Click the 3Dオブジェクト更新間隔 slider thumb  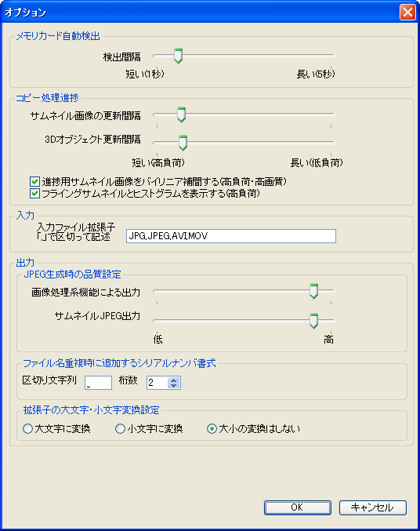tap(183, 143)
